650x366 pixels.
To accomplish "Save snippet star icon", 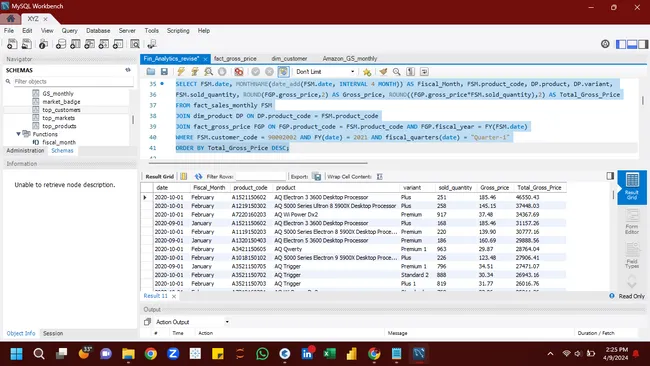I will click(367, 72).
